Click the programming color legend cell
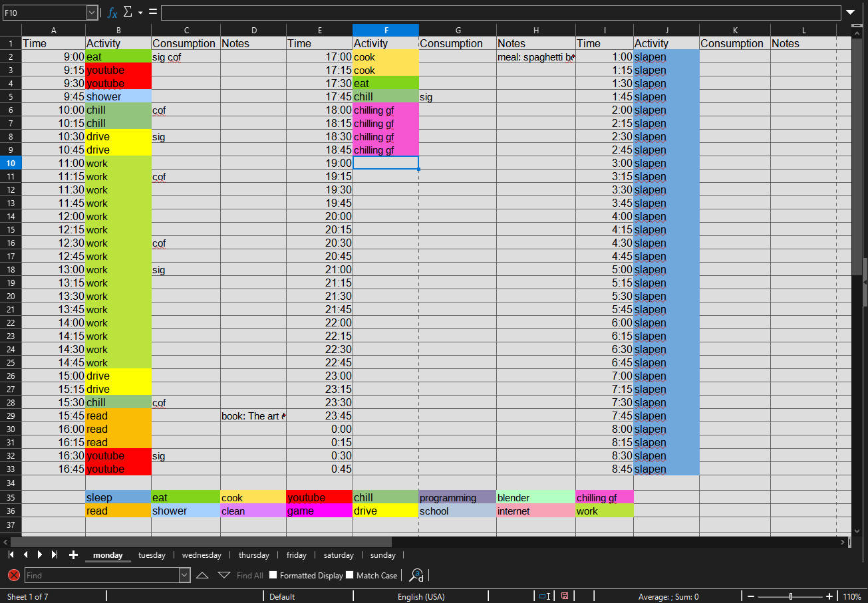 [x=458, y=497]
